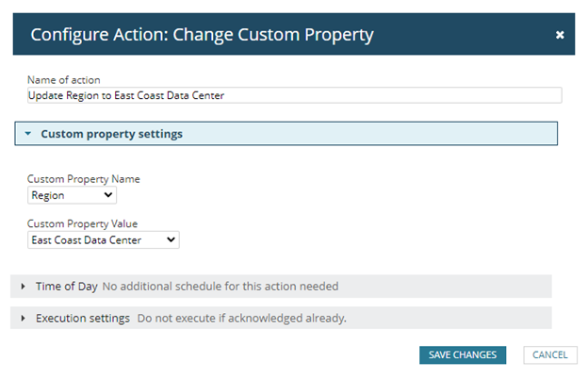Click the Execution settings section label
This screenshot has height=378, width=588.
(x=83, y=319)
